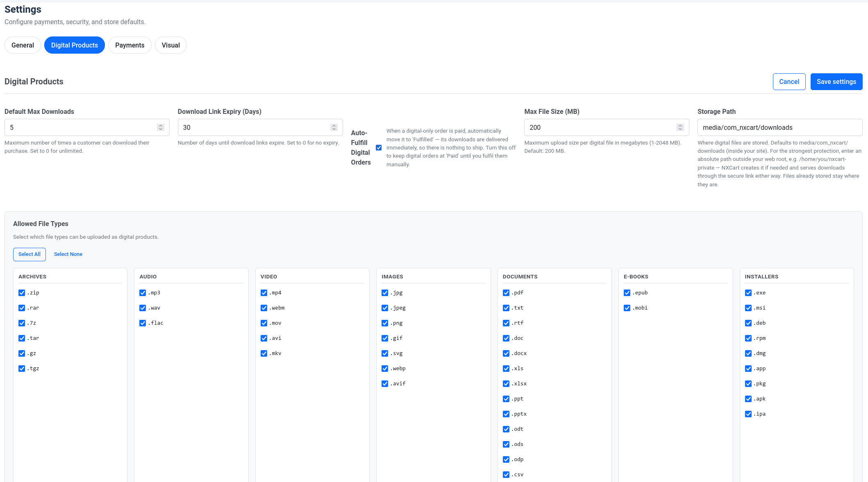The image size is (868, 482).
Task: Toggle the .xlsx document checkbox
Action: pyautogui.click(x=506, y=384)
